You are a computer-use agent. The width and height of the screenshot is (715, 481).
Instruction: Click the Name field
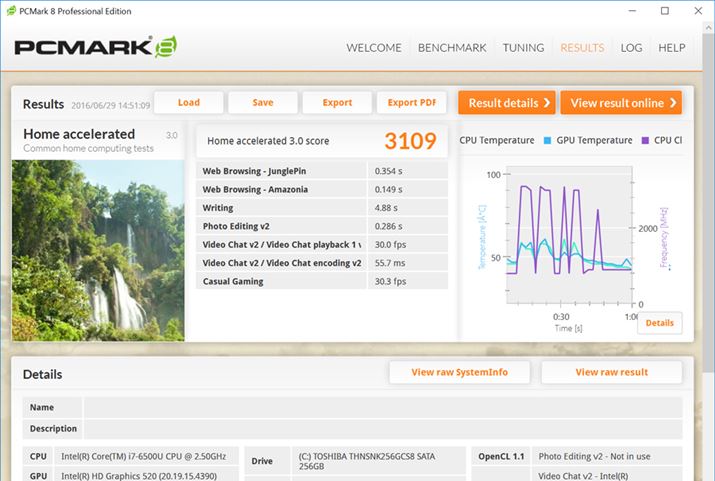pos(383,408)
